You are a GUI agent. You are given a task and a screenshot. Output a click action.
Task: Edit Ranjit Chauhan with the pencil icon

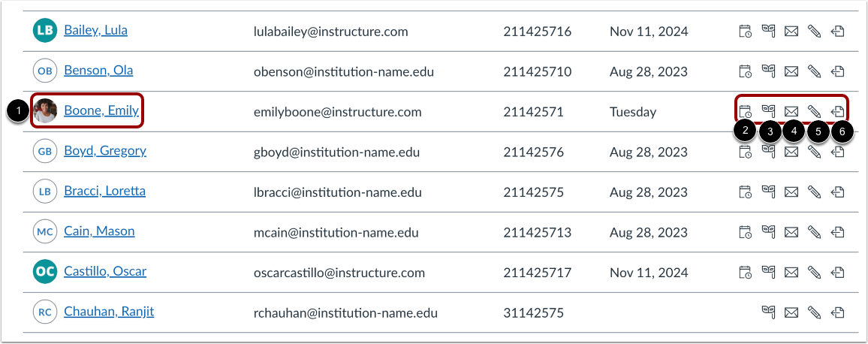click(814, 312)
